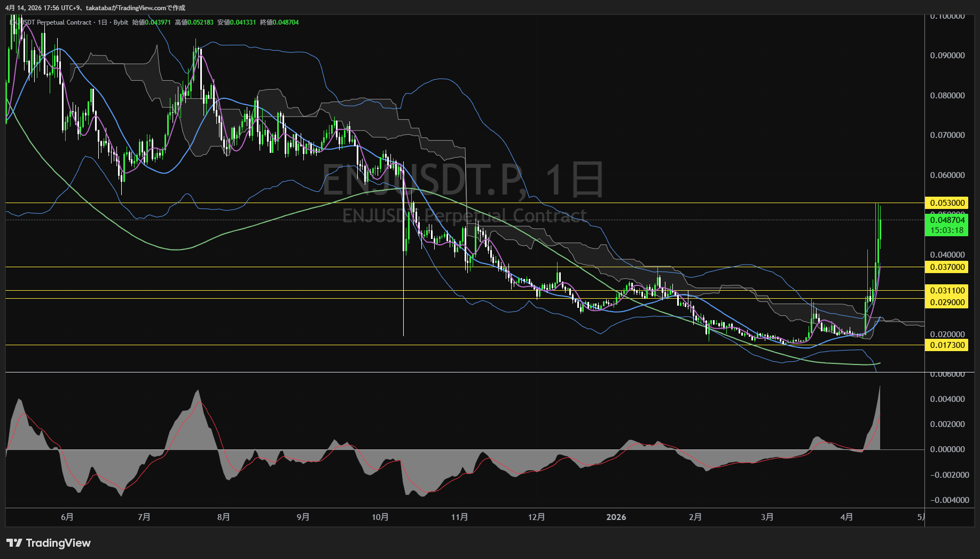Click the 10月 label on time axis
This screenshot has width=980, height=559.
coord(380,517)
